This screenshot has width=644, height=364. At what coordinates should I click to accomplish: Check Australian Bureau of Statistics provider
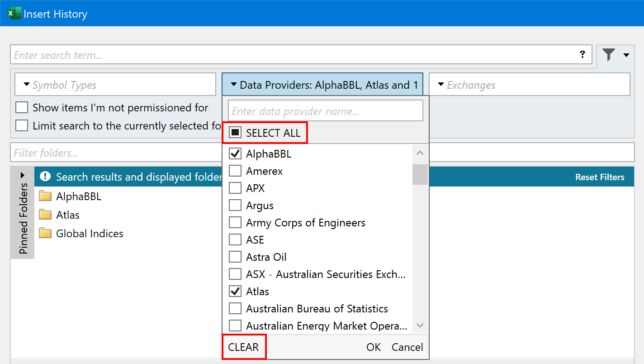[235, 309]
